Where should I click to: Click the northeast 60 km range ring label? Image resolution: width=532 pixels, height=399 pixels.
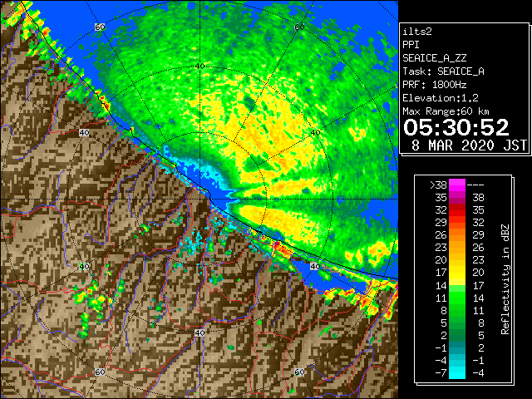[x=299, y=27]
